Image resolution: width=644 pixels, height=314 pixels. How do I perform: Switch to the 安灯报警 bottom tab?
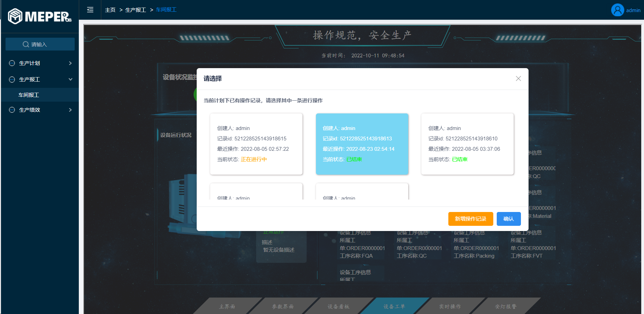tap(506, 306)
